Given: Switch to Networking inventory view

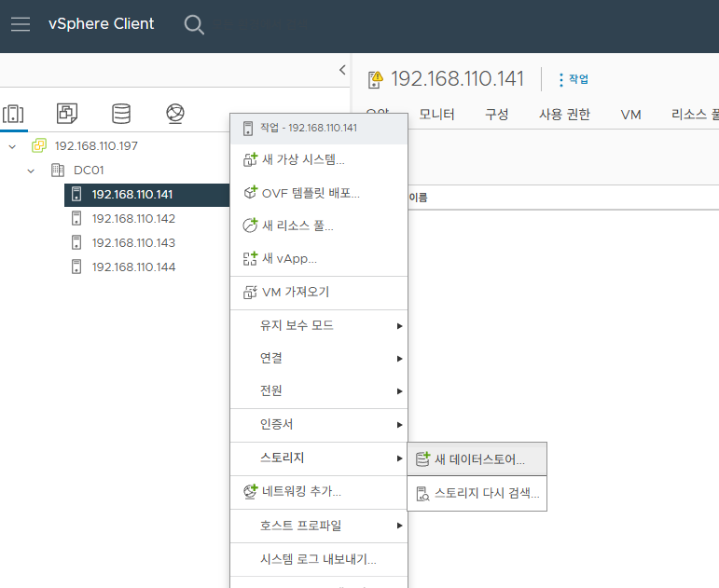Looking at the screenshot, I should click(x=175, y=114).
